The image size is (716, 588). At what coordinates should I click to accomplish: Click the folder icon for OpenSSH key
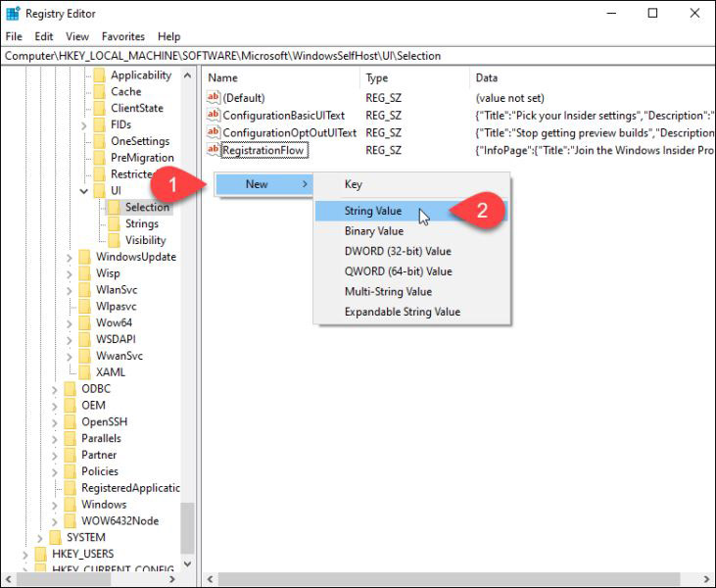70,421
